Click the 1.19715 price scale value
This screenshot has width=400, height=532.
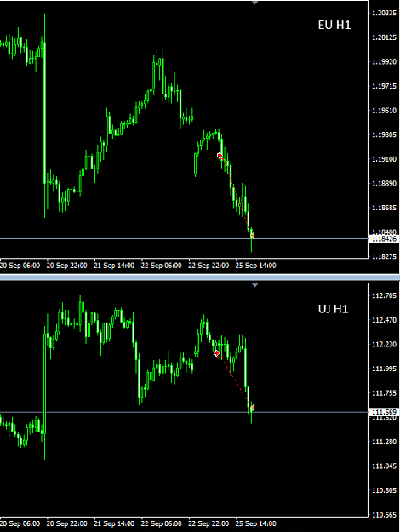click(384, 86)
